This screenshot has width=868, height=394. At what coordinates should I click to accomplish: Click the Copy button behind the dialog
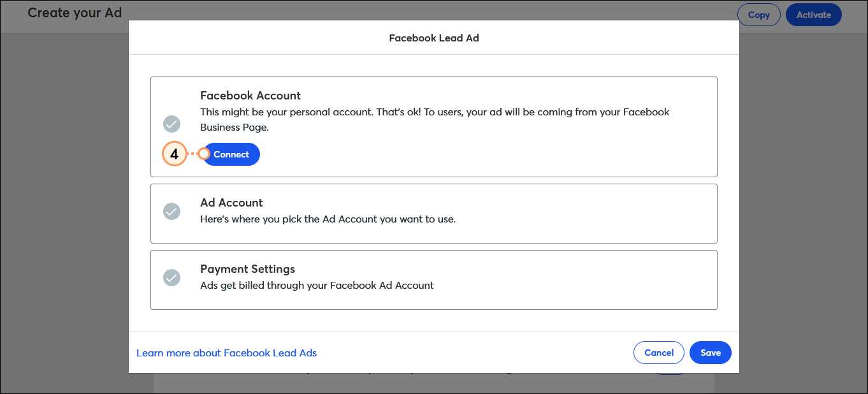[x=759, y=15]
